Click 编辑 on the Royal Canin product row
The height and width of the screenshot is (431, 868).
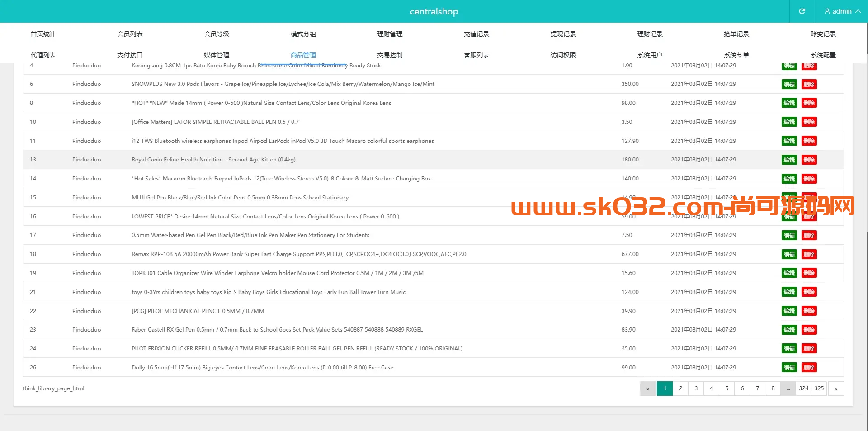(x=789, y=160)
